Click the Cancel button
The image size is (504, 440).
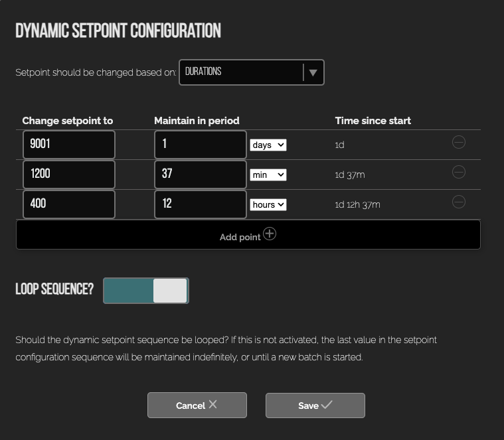coord(197,405)
